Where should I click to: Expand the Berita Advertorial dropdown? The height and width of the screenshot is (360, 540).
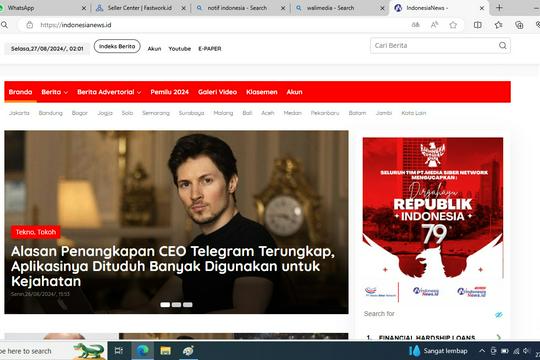coord(109,92)
